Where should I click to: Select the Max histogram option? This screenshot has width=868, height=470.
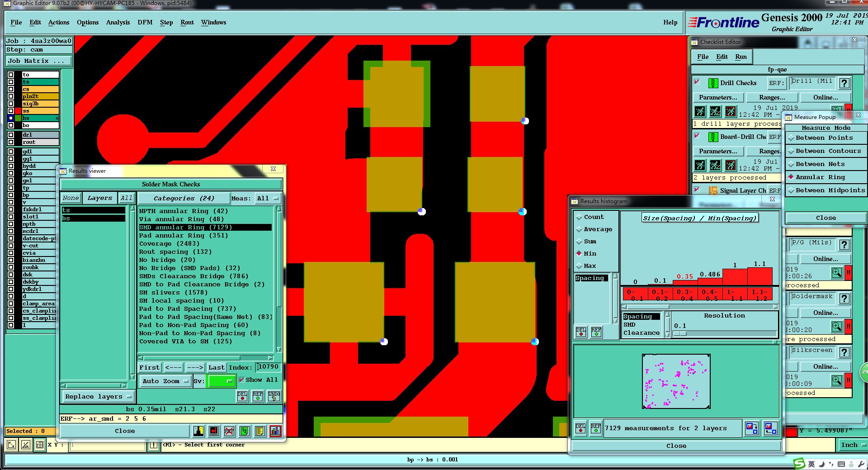tap(586, 266)
